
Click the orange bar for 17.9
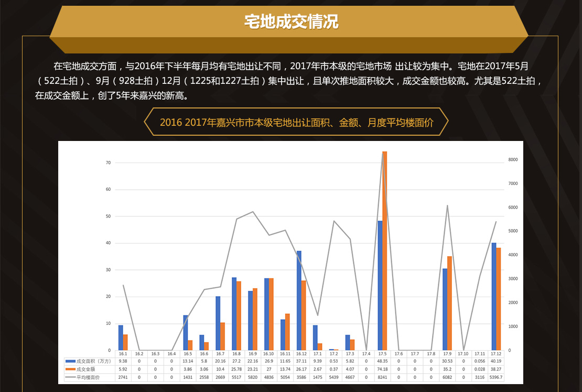(449, 303)
